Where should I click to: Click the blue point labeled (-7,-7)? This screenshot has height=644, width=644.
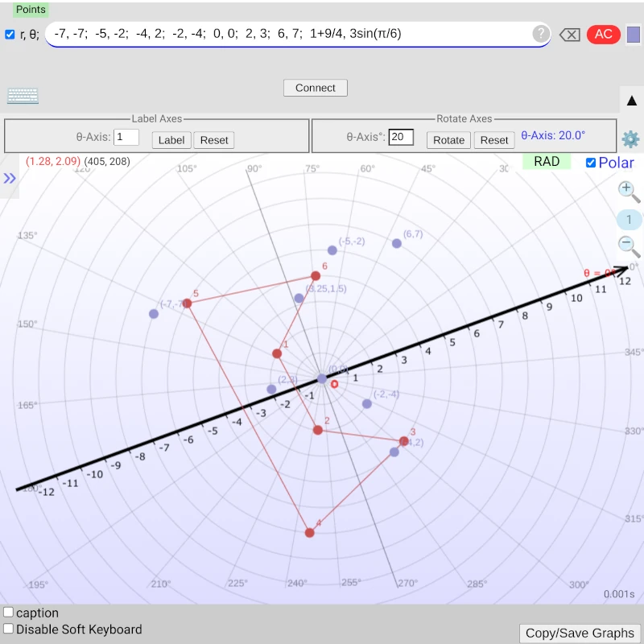click(154, 314)
